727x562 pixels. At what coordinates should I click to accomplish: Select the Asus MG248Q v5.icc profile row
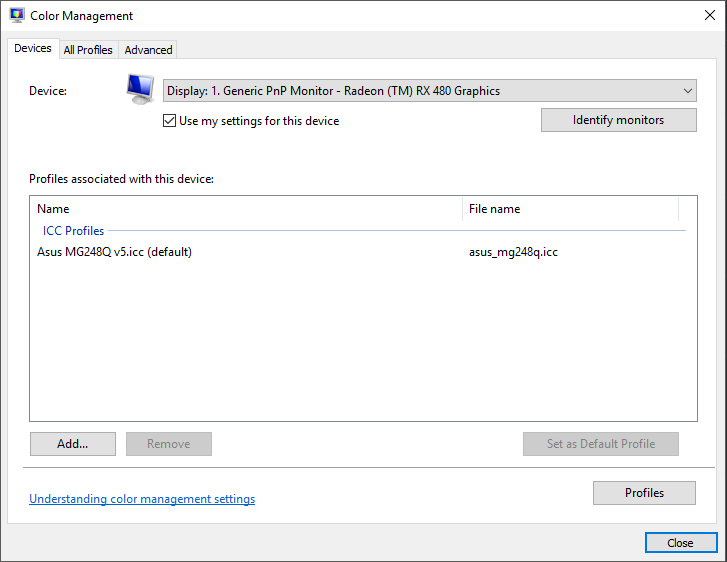click(x=363, y=252)
